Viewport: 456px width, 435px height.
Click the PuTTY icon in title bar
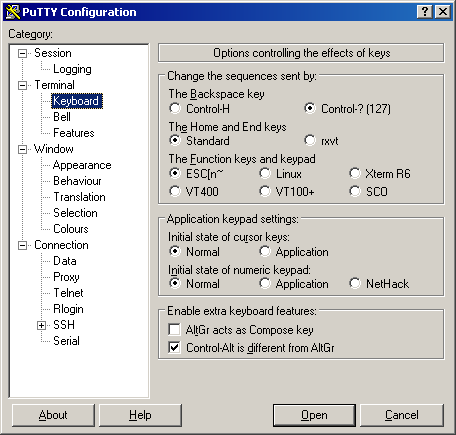coord(13,12)
